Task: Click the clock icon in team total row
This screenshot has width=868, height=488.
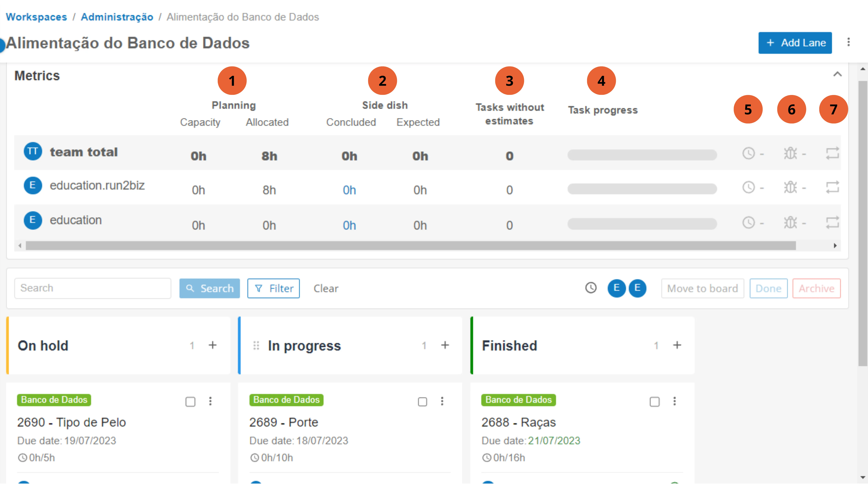Action: [748, 153]
